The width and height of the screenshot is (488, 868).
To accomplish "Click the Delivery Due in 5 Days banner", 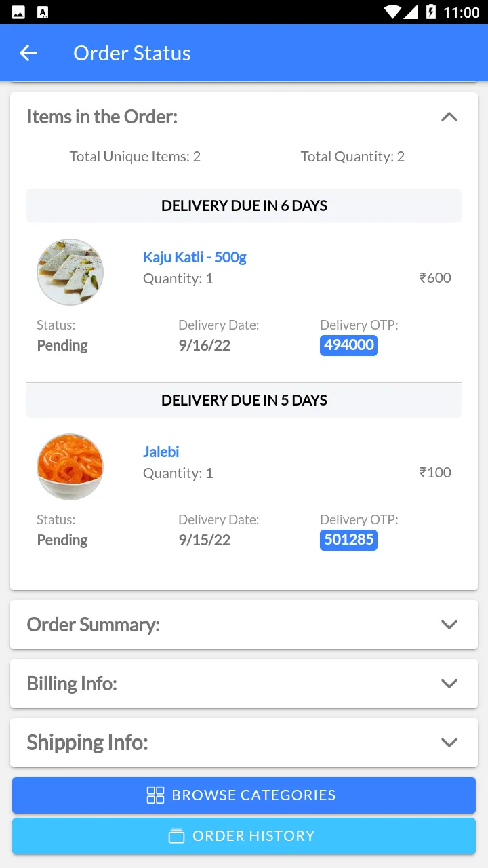I will pos(244,400).
